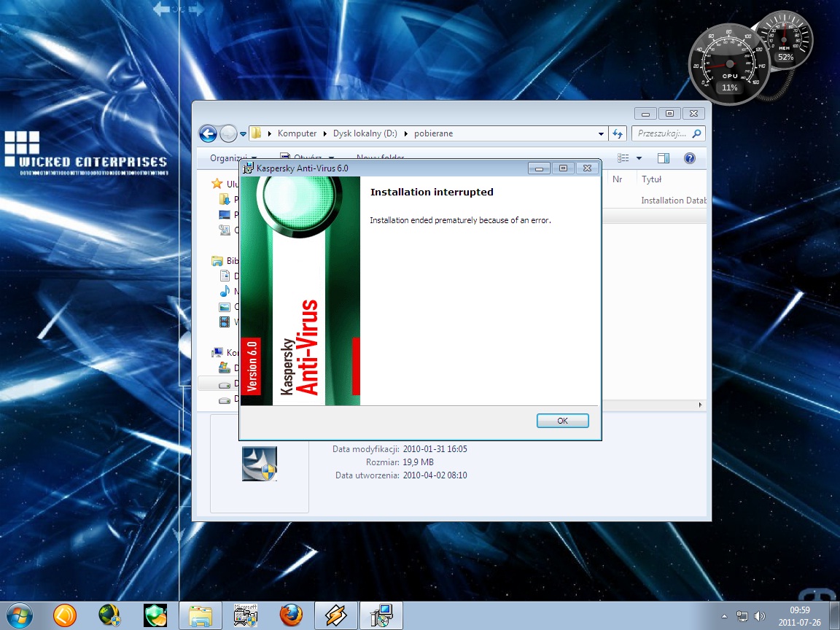This screenshot has height=630, width=840.
Task: Select the libraries icon in Explorer sidebar
Action: tap(217, 261)
